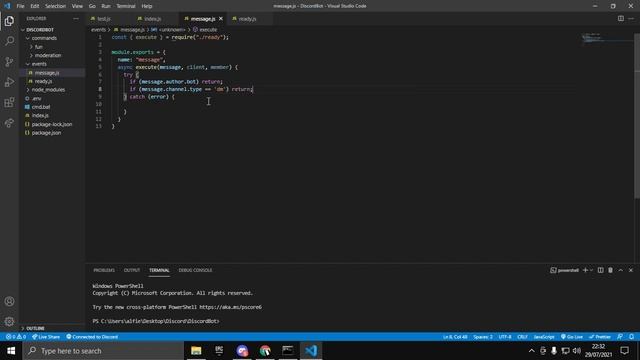Screen dimensions: 640x360
Task: Change JavaScript language mode
Action: coord(544,337)
